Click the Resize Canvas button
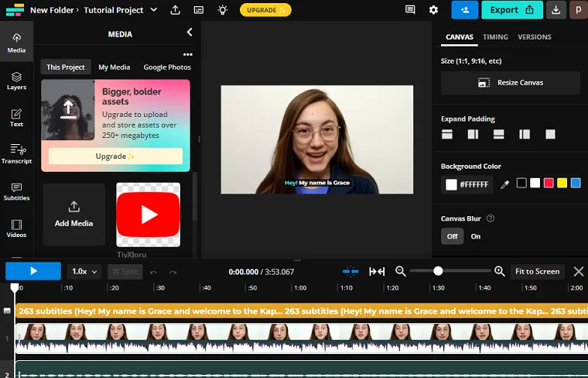This screenshot has height=378, width=588. point(510,83)
